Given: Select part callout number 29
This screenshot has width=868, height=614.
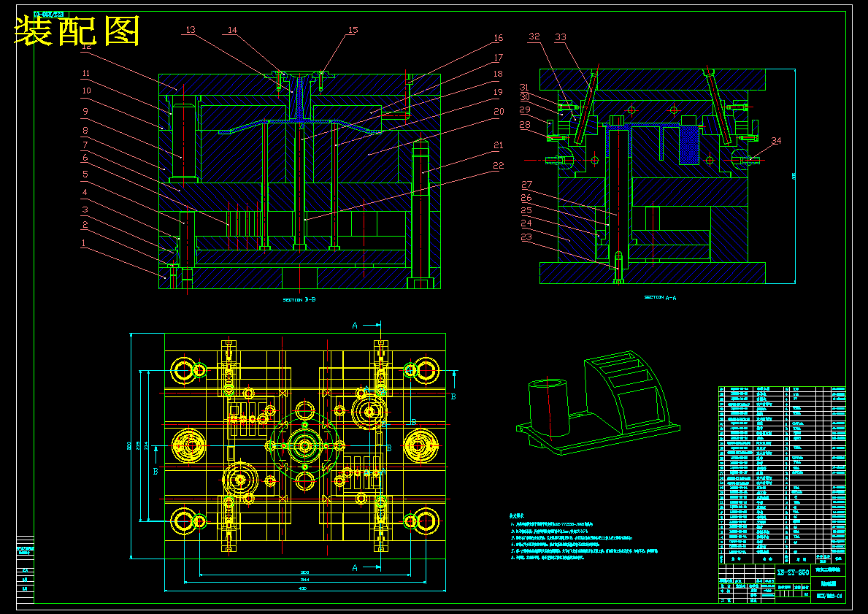Looking at the screenshot, I should [525, 110].
